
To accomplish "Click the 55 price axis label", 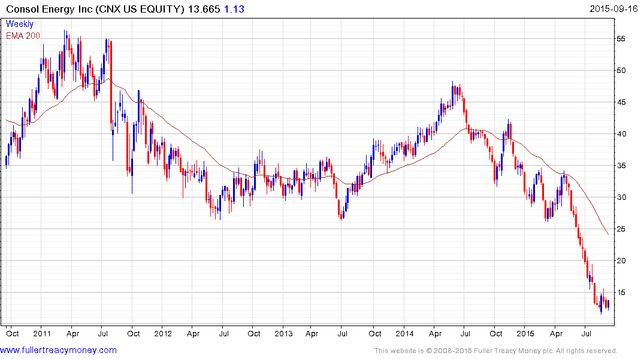I will (x=621, y=38).
